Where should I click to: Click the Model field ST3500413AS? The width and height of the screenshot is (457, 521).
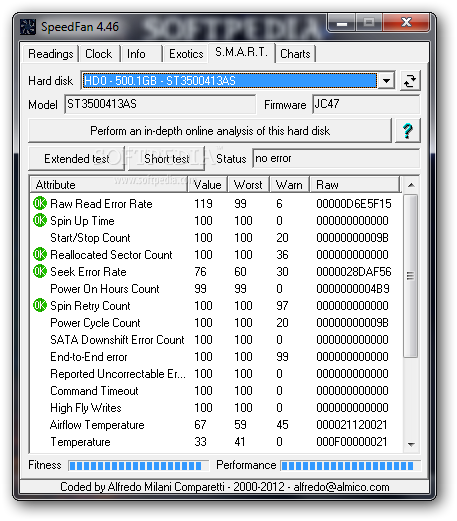click(x=160, y=104)
